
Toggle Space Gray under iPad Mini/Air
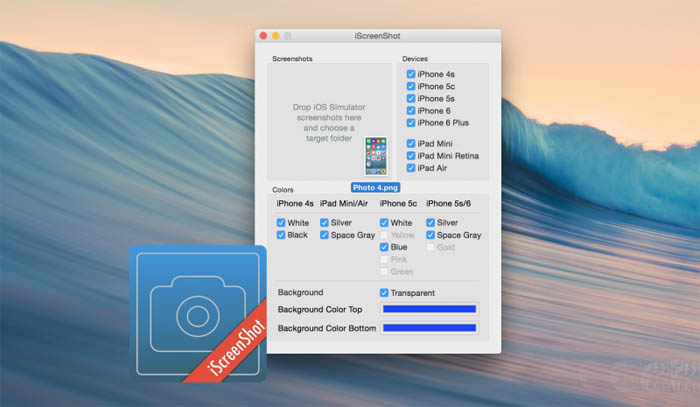click(x=324, y=235)
